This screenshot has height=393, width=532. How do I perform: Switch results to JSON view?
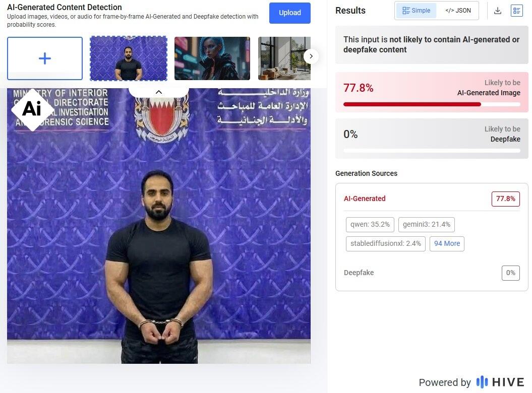(x=458, y=11)
